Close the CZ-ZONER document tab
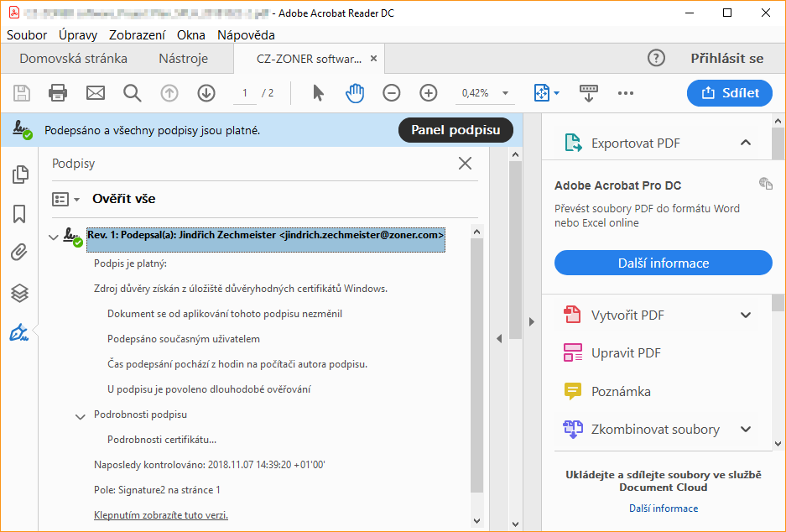786x532 pixels. tap(373, 59)
